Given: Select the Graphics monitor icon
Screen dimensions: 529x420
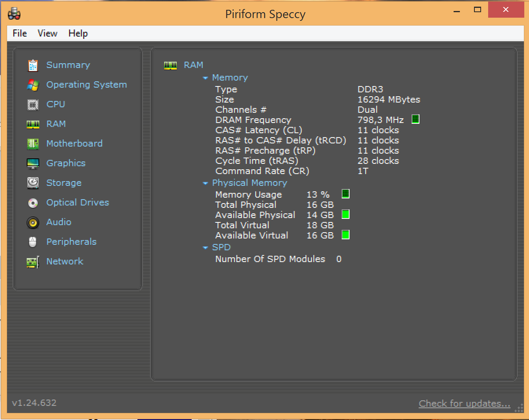Looking at the screenshot, I should [x=33, y=163].
